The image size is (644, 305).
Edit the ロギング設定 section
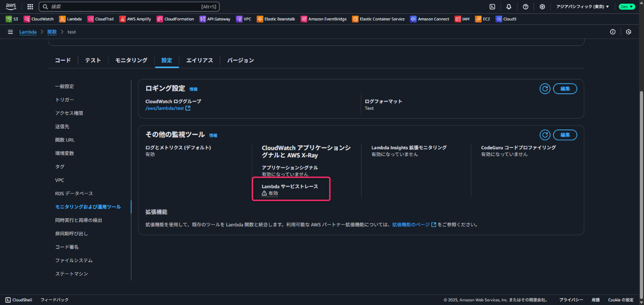pyautogui.click(x=565, y=89)
